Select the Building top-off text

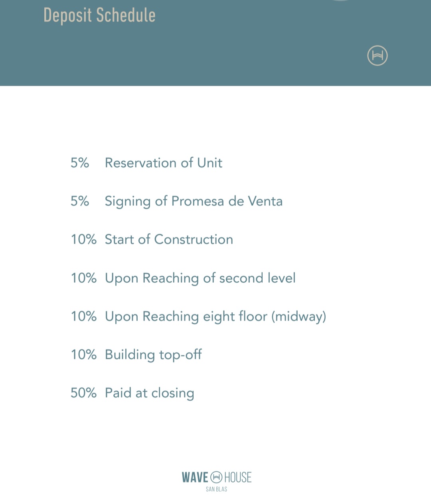coord(153,354)
